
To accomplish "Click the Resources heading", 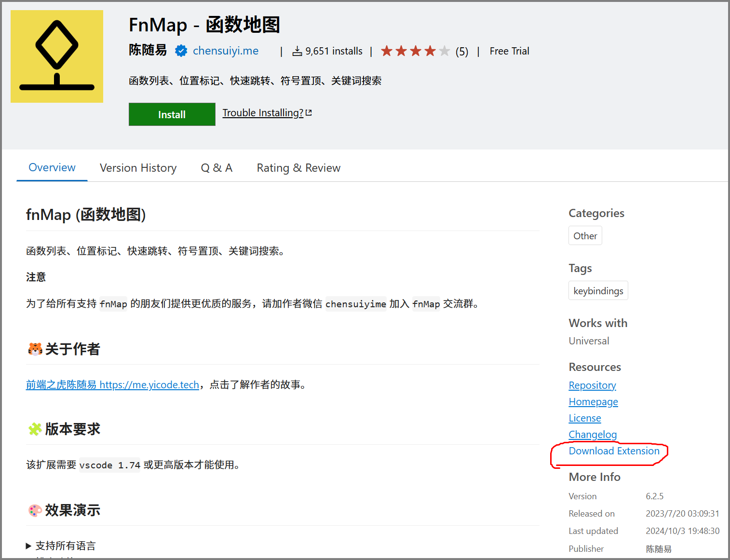I will pyautogui.click(x=595, y=367).
